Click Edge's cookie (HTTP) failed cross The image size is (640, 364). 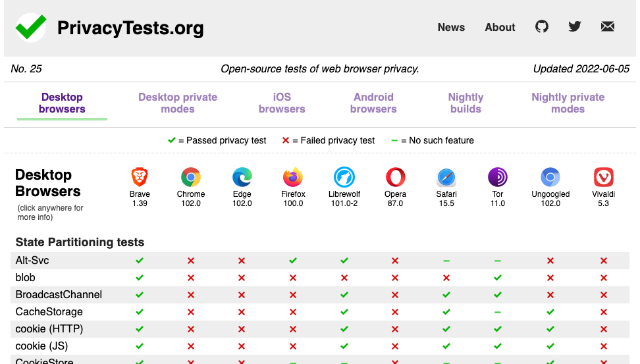(x=242, y=329)
